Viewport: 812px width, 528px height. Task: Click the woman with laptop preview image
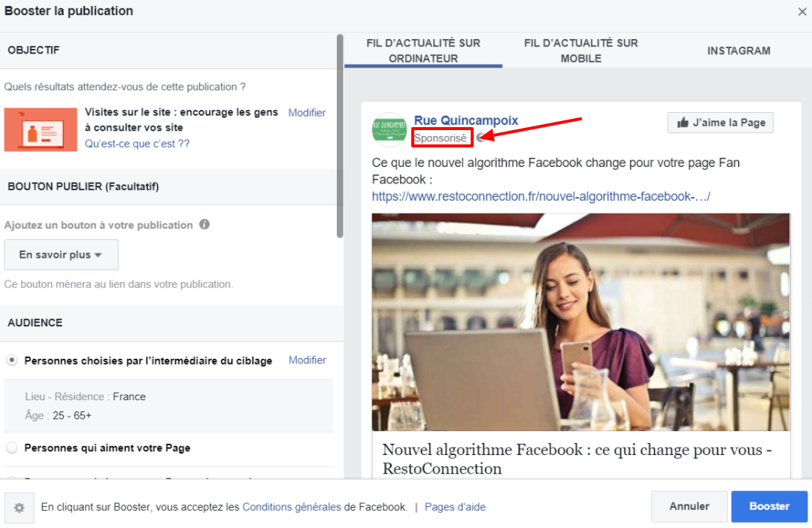point(580,322)
